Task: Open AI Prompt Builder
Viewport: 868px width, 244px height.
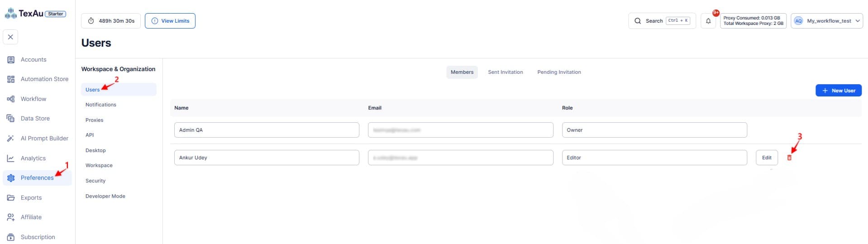Action: tap(44, 139)
